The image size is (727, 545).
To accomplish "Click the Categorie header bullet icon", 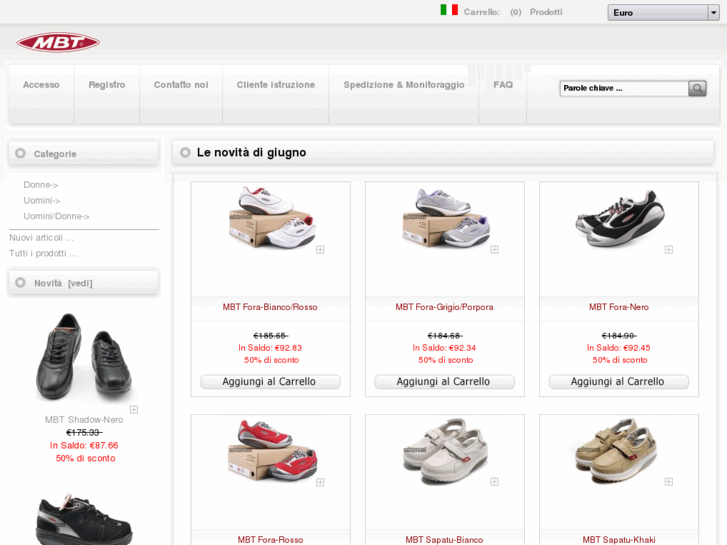I will point(20,153).
